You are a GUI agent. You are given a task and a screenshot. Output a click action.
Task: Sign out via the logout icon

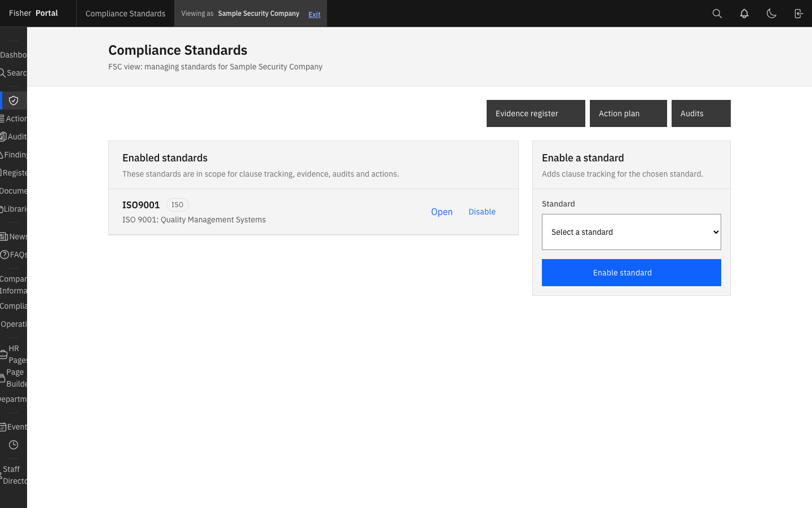pyautogui.click(x=798, y=13)
